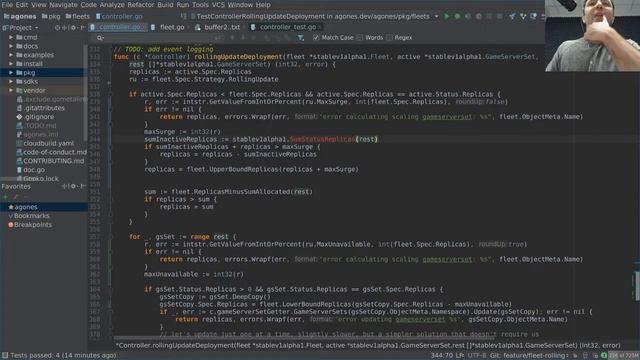This screenshot has height=360, width=640.
Task: Click the pkg breadcrumb folder
Action: pyautogui.click(x=51, y=16)
